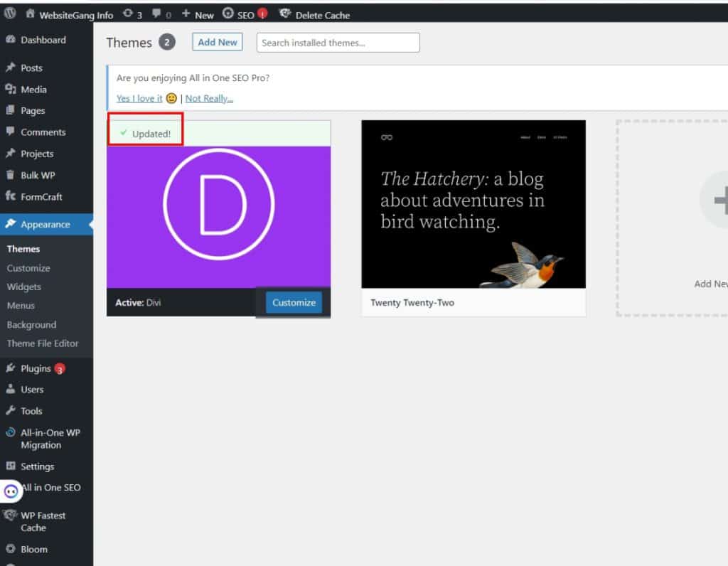Image resolution: width=728 pixels, height=566 pixels.
Task: Click the red SEO notification badge
Action: tap(262, 14)
